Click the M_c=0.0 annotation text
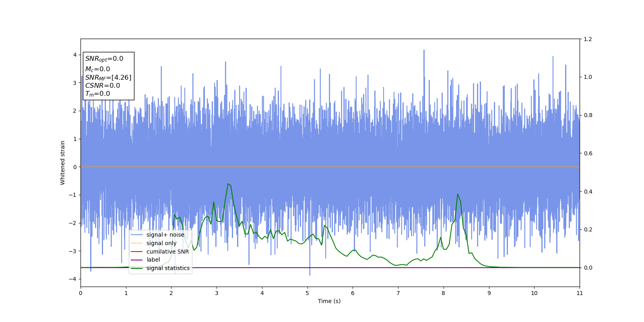644x322 pixels. (97, 69)
